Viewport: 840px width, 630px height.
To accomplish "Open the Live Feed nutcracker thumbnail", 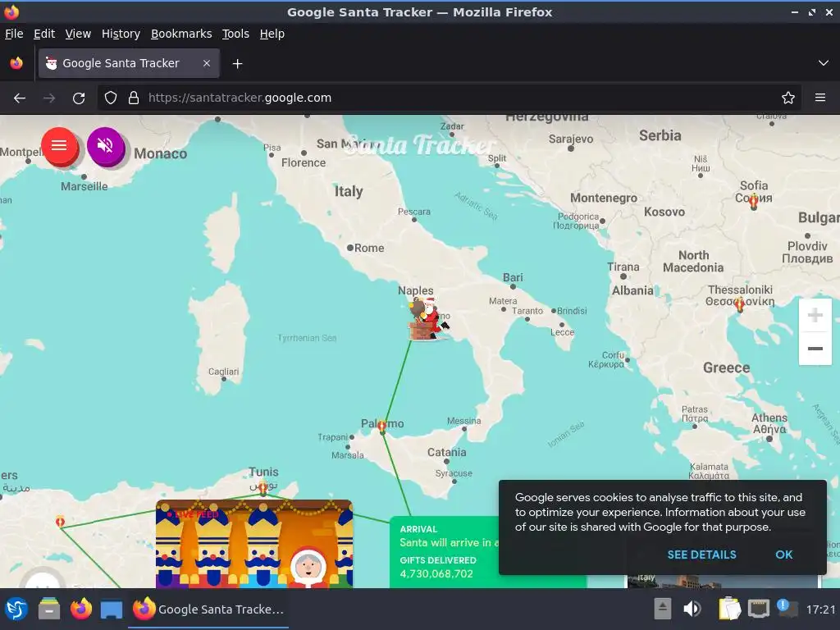I will click(254, 544).
